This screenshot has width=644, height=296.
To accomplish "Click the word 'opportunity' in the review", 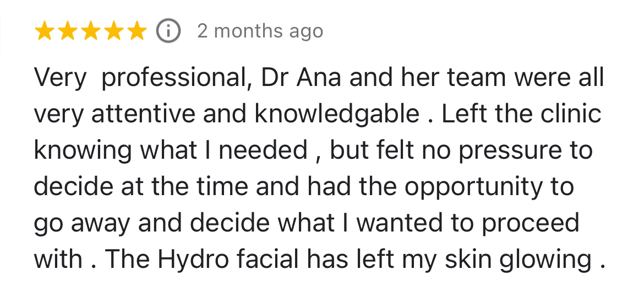I will click(x=467, y=187).
